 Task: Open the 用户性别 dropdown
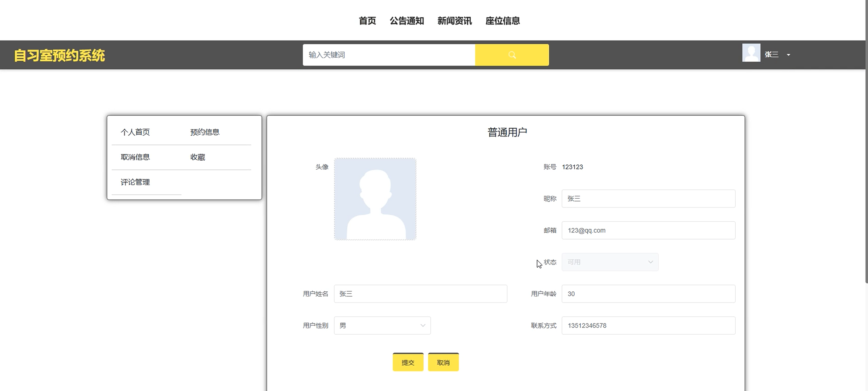(382, 325)
